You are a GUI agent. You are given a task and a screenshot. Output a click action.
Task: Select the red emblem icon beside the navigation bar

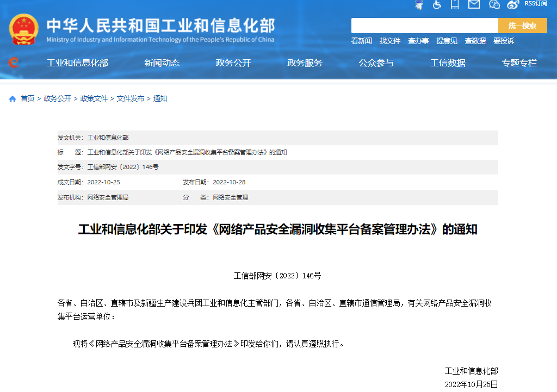tap(14, 63)
